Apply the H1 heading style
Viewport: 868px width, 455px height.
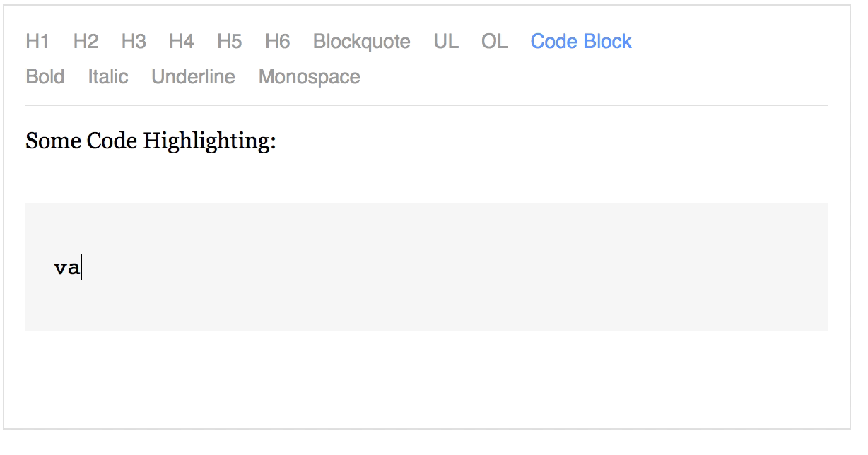(37, 42)
